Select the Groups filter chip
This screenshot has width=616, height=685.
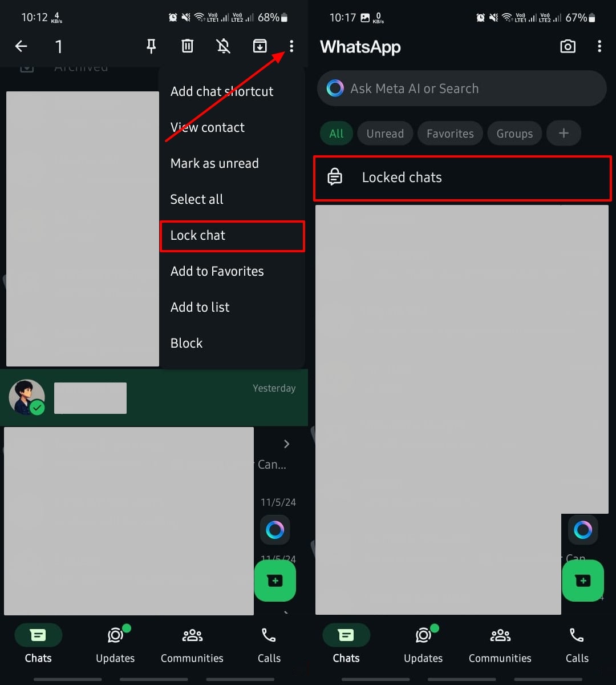[x=514, y=134]
